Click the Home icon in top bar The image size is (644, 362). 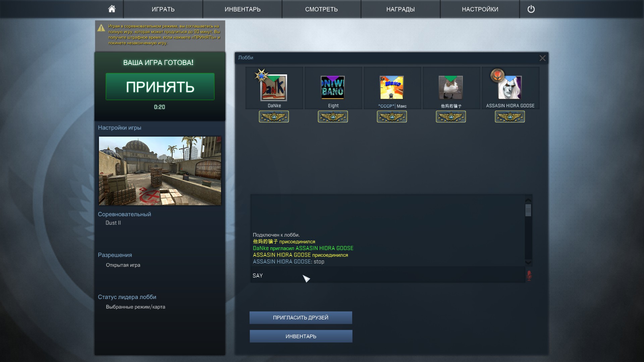pos(112,9)
